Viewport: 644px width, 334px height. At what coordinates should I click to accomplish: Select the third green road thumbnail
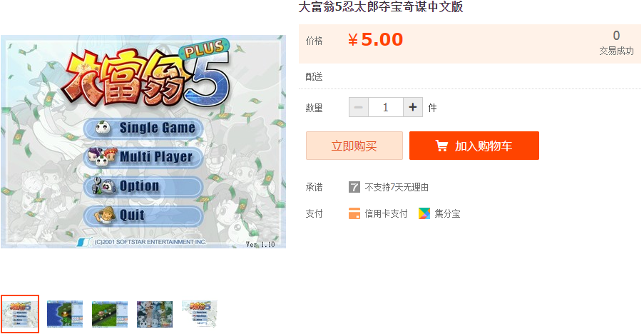click(x=110, y=314)
